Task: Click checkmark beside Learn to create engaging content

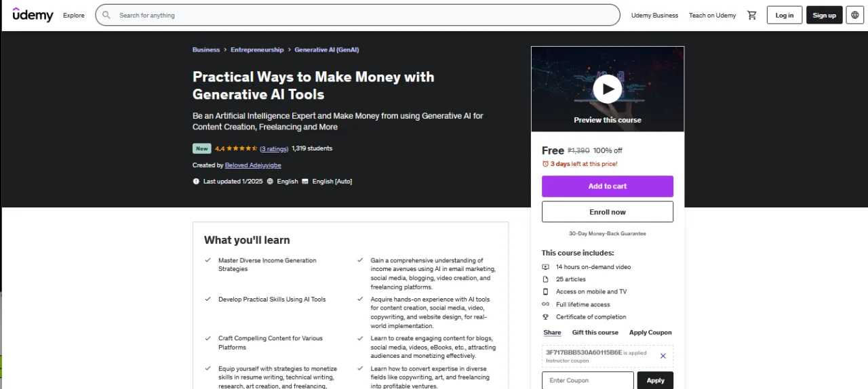Action: [360, 338]
